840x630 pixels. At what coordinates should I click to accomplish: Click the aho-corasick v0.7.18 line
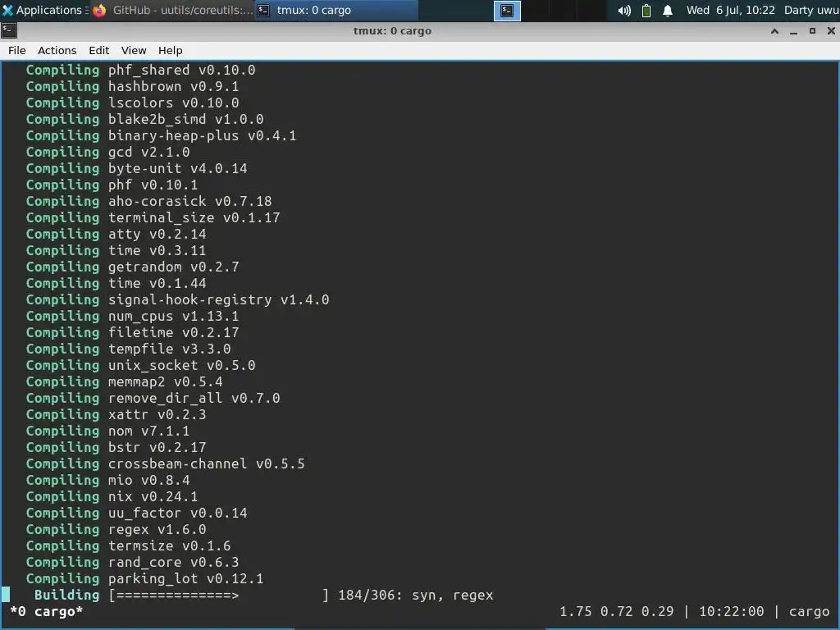pyautogui.click(x=149, y=202)
